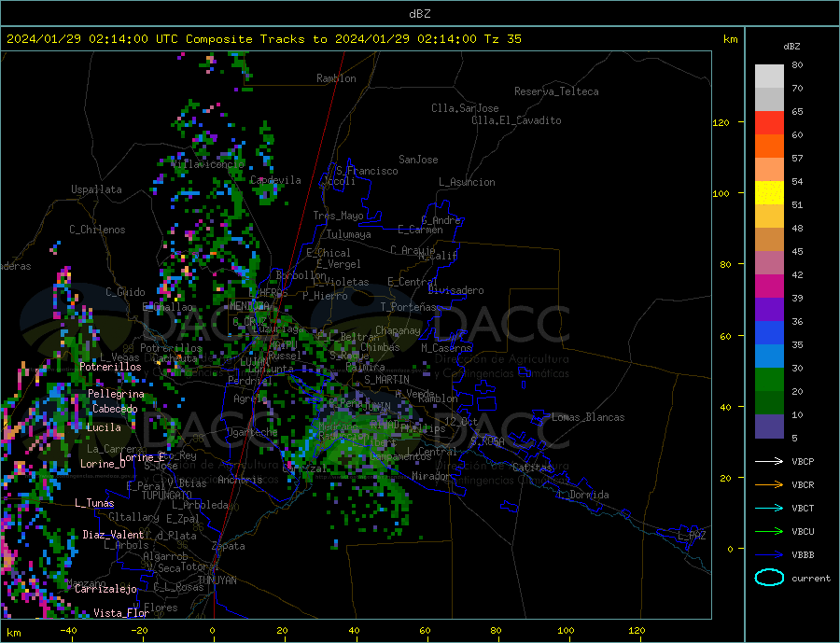Viewport: 840px width, 643px height.
Task: Click the VBCR legend label
Action: click(x=803, y=485)
